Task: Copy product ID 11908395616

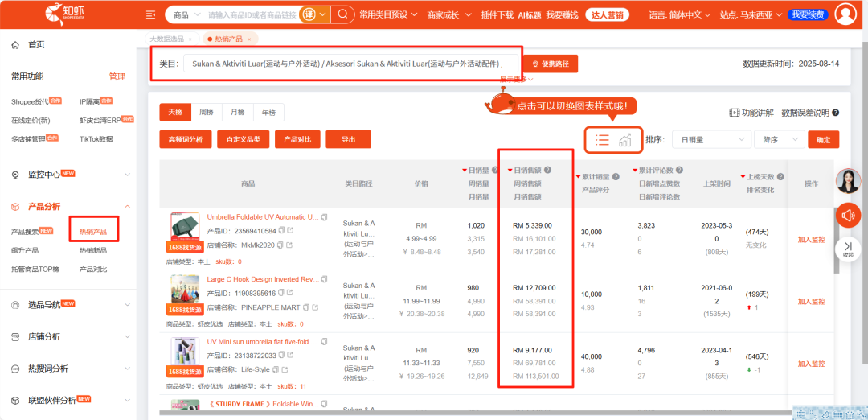Action: pyautogui.click(x=281, y=293)
